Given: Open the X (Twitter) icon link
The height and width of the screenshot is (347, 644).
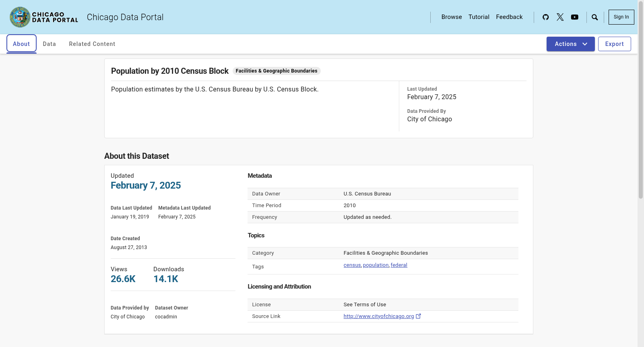Looking at the screenshot, I should tap(560, 17).
